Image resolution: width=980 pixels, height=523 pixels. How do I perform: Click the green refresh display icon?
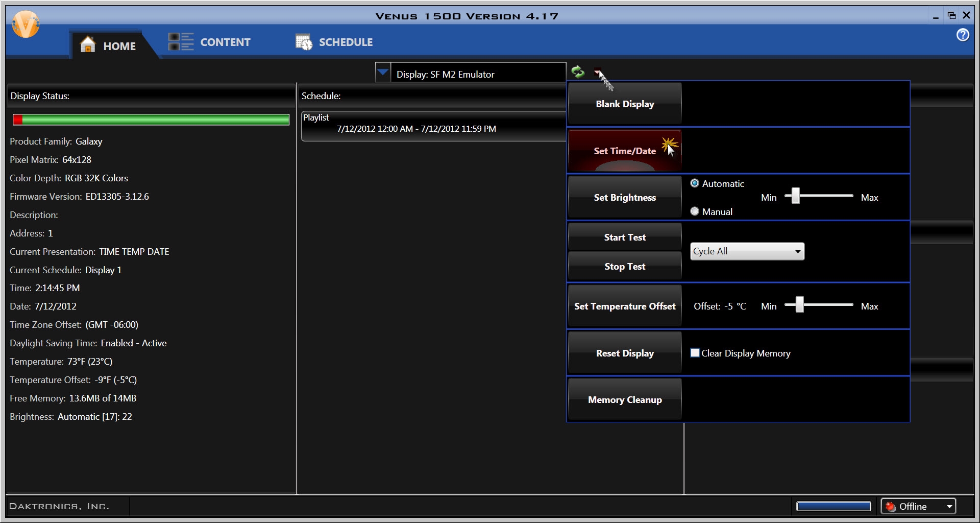point(578,72)
